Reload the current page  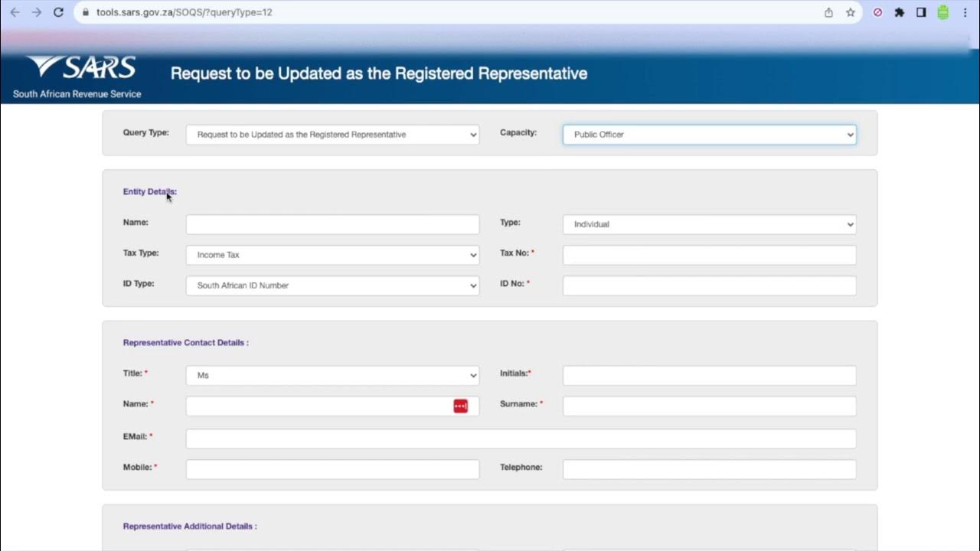click(59, 12)
